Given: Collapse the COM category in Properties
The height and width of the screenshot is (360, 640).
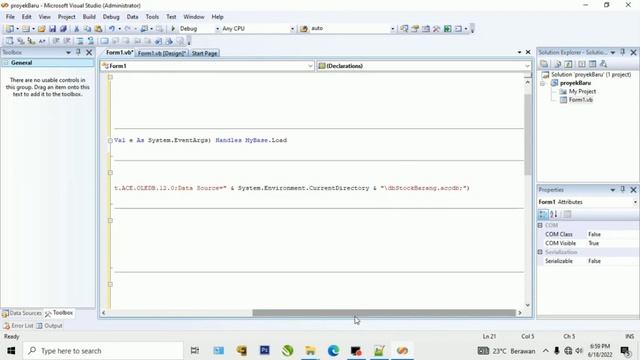Looking at the screenshot, I should (540, 225).
